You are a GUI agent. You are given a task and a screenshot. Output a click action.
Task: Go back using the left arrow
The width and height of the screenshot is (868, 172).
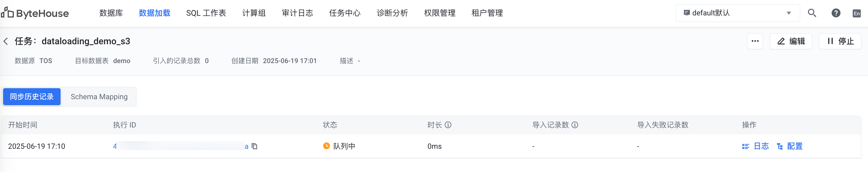tap(6, 41)
